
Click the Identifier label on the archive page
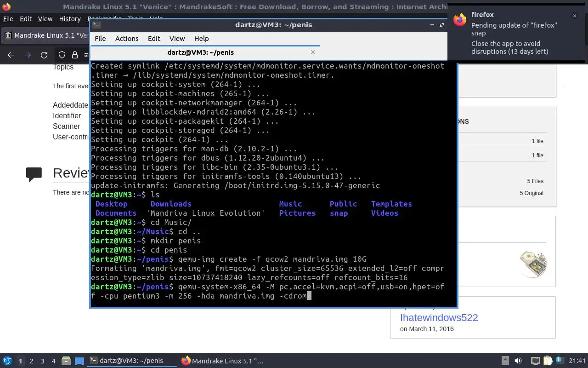[67, 115]
